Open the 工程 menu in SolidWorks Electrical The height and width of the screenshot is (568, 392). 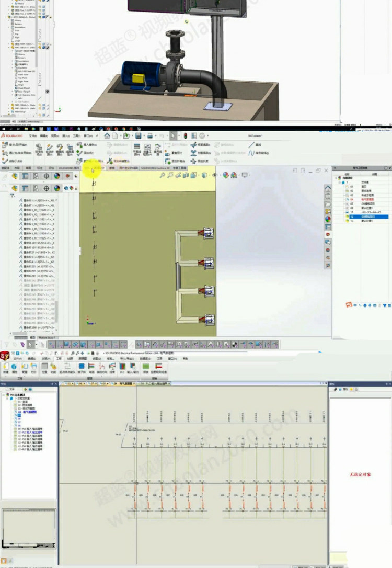coord(59,359)
